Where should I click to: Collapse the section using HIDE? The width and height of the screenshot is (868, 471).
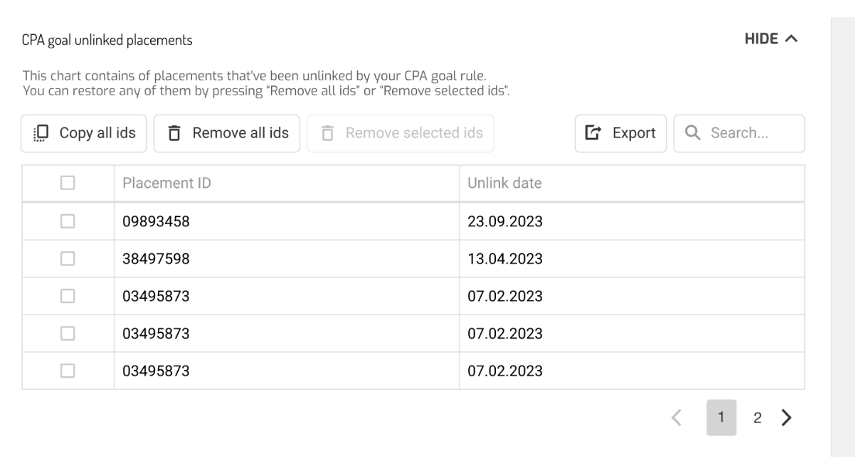(x=761, y=40)
